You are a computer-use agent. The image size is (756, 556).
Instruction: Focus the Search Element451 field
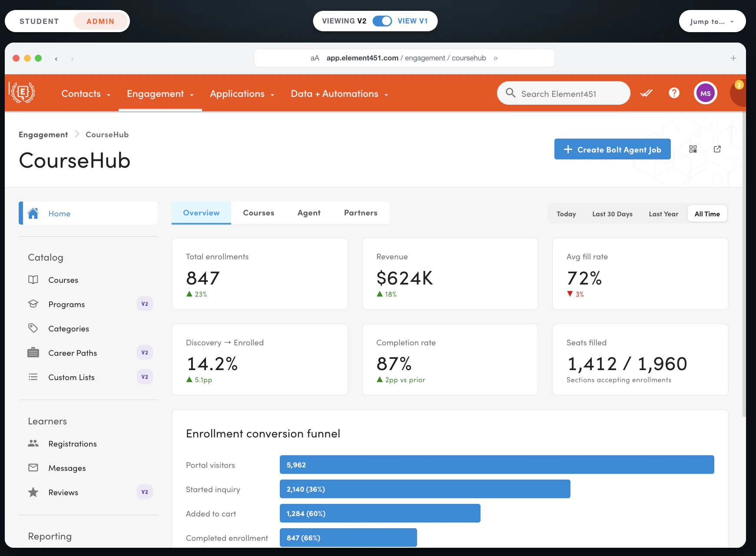click(x=563, y=93)
